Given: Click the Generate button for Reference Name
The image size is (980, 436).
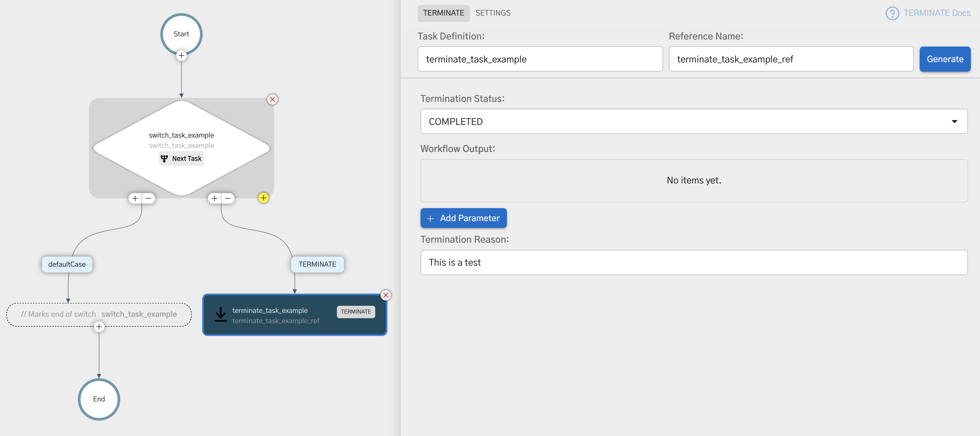Looking at the screenshot, I should 945,59.
